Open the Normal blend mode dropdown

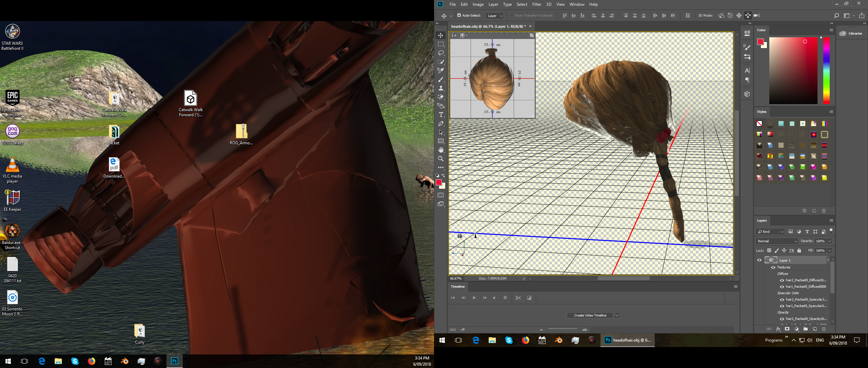pyautogui.click(x=776, y=241)
